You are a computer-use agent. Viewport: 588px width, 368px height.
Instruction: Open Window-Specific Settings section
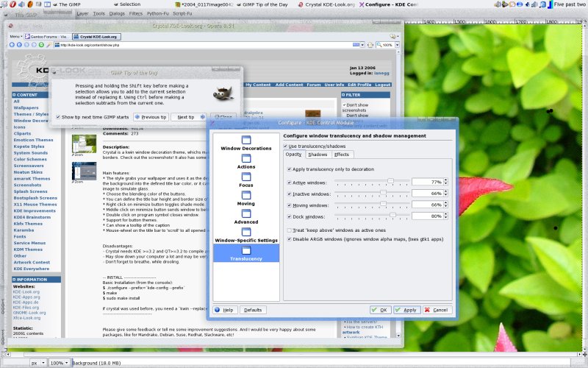[x=246, y=235]
